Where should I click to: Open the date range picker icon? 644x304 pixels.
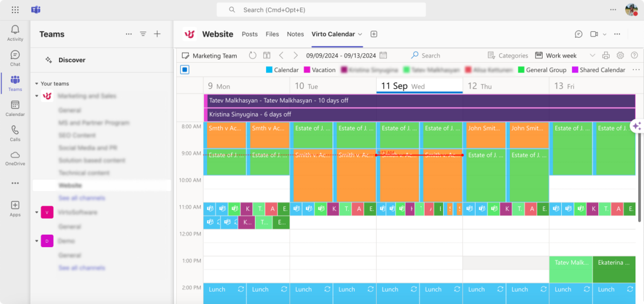coord(383,55)
